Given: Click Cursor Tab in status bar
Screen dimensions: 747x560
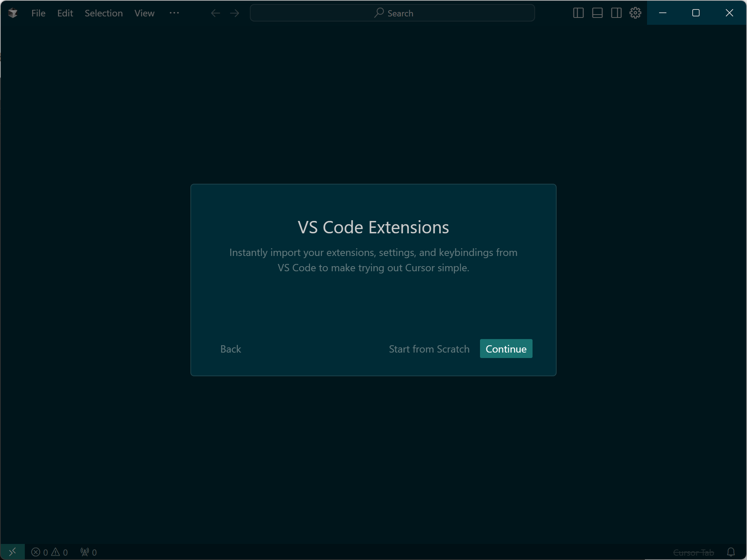Looking at the screenshot, I should coord(693,553).
